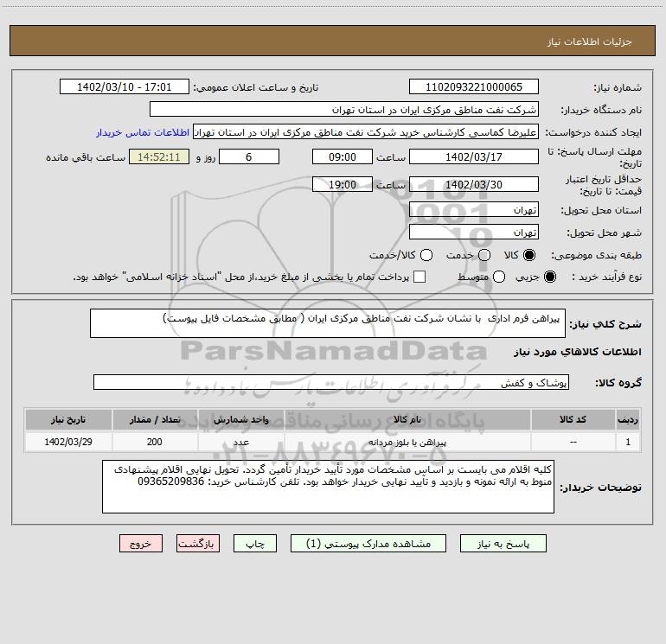Click the واحد شمارش column header
666x644 pixels.
[x=241, y=419]
